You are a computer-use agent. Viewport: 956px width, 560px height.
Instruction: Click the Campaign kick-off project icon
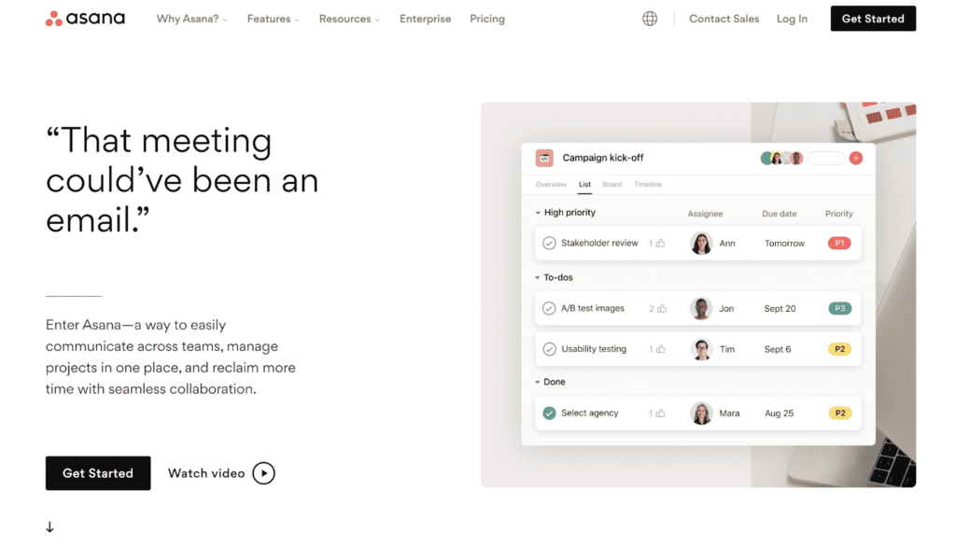point(544,158)
